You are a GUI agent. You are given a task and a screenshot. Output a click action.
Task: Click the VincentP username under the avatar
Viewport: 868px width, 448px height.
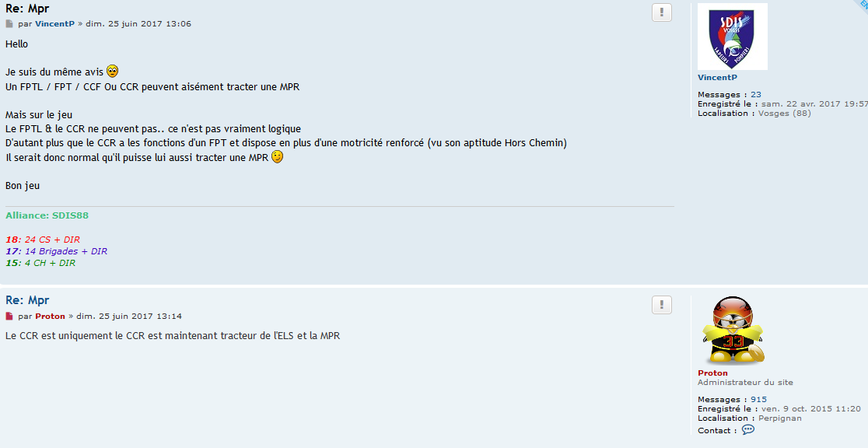coord(717,78)
